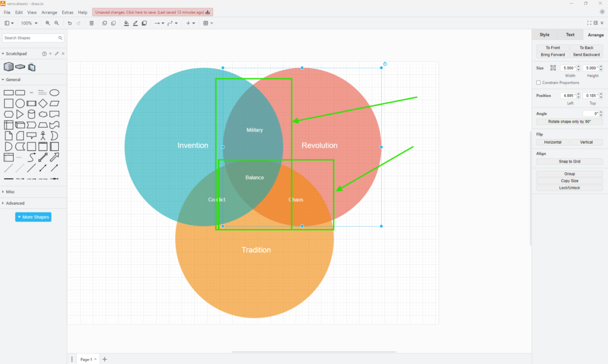Viewport: 608px width, 364px height.
Task: Click the Angle input field
Action: click(x=591, y=113)
